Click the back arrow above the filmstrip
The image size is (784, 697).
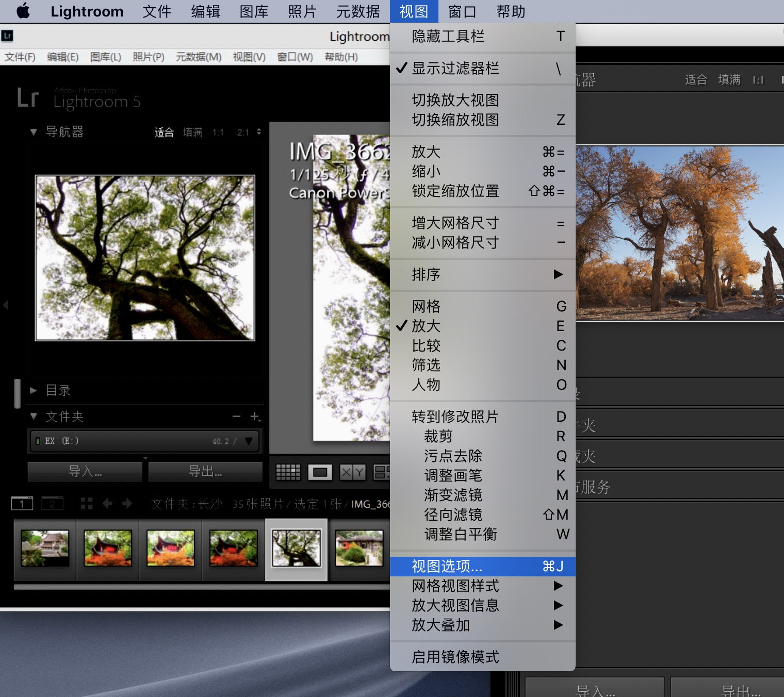(x=107, y=503)
